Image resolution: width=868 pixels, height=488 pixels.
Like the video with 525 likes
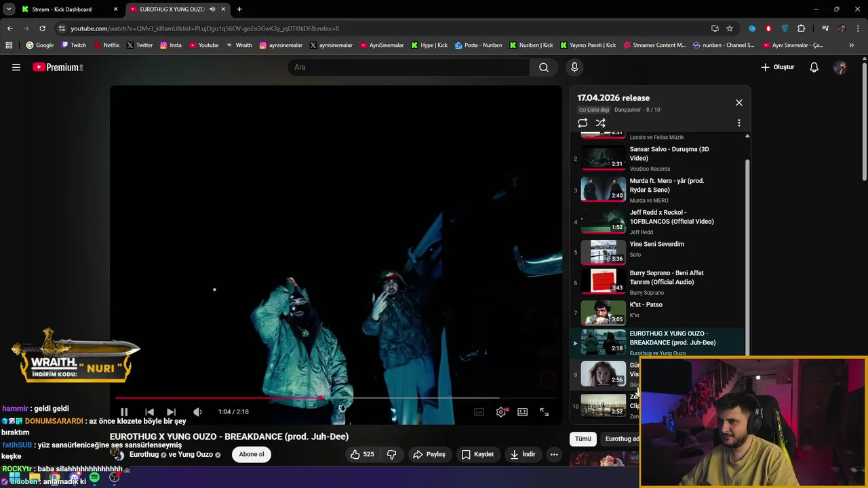pyautogui.click(x=362, y=454)
